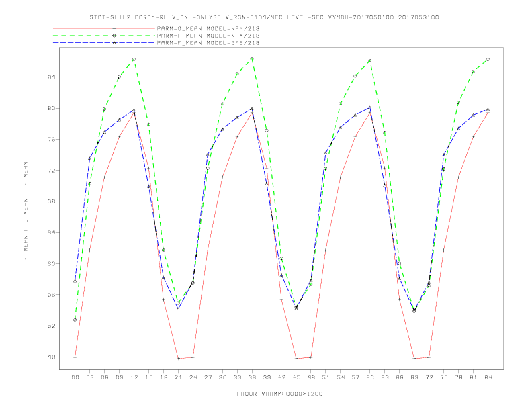Click x-axis forecast hour label 69
Screen dimensions: 532x411
point(414,377)
